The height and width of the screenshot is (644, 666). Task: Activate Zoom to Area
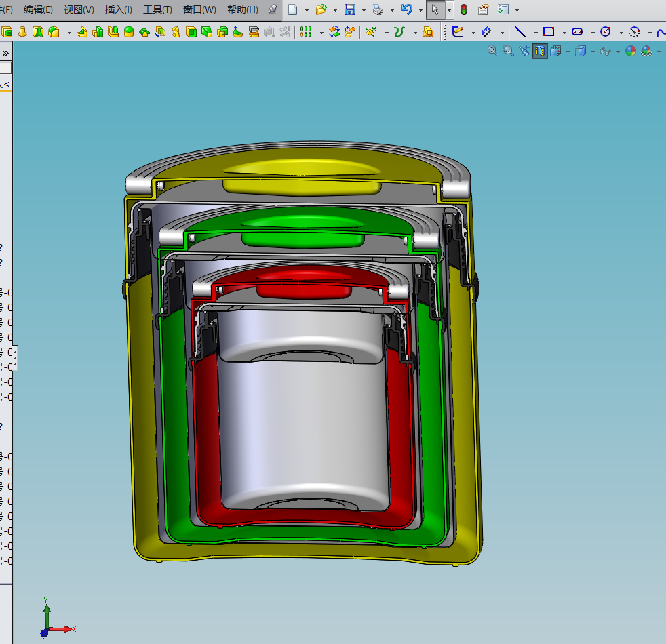[x=509, y=52]
